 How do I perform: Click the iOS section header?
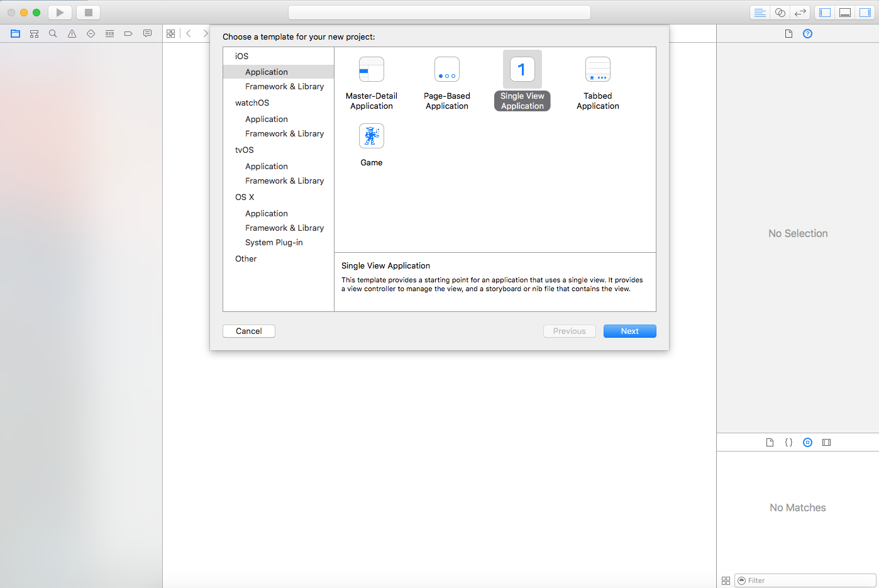click(242, 56)
